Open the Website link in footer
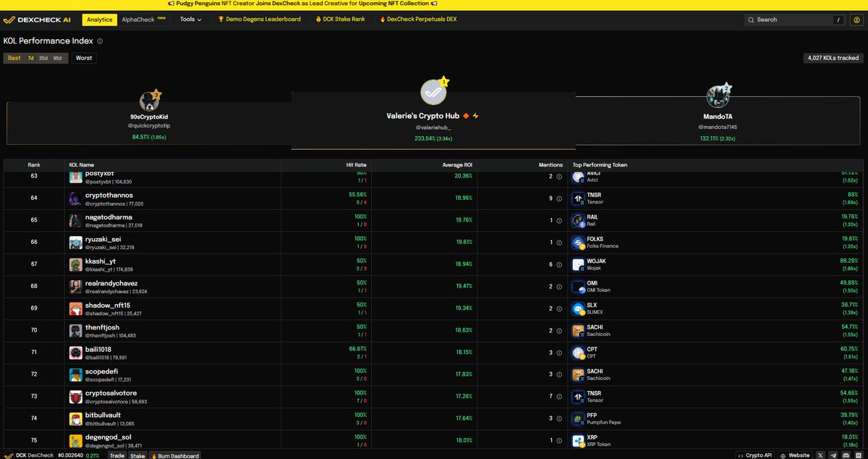Image resolution: width=868 pixels, height=459 pixels. (794, 455)
